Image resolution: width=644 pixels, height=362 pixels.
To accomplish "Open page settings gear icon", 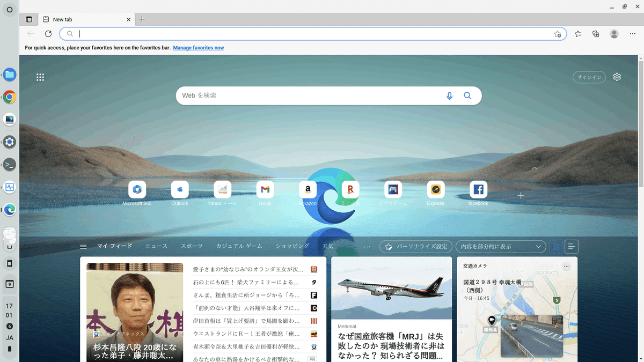I will (x=617, y=77).
